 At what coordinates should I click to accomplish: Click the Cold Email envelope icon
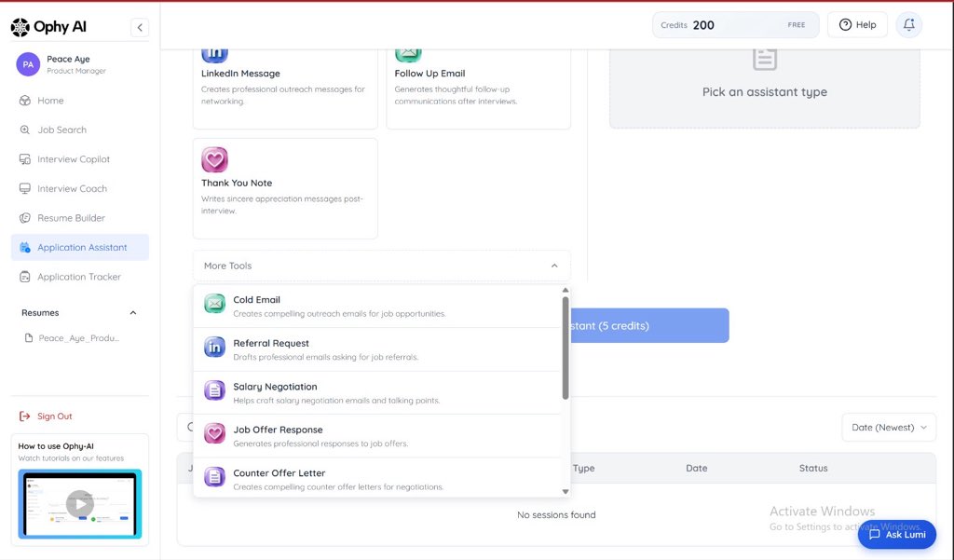click(214, 303)
